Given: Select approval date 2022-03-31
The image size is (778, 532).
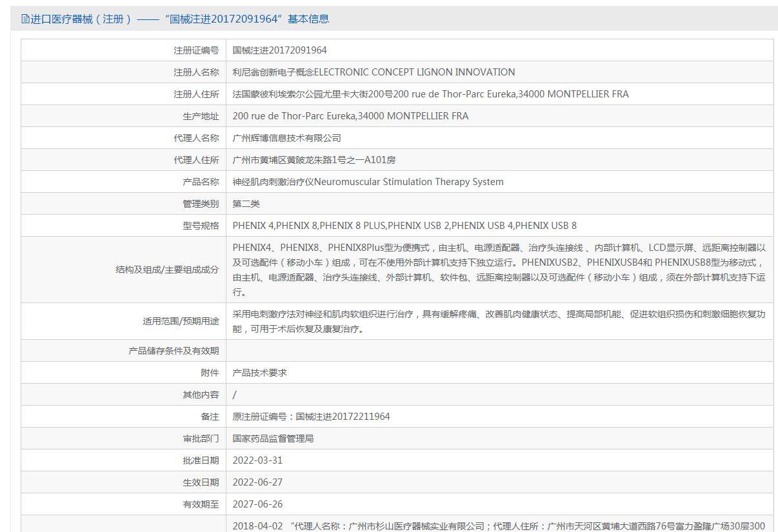Looking at the screenshot, I should click(x=258, y=460).
